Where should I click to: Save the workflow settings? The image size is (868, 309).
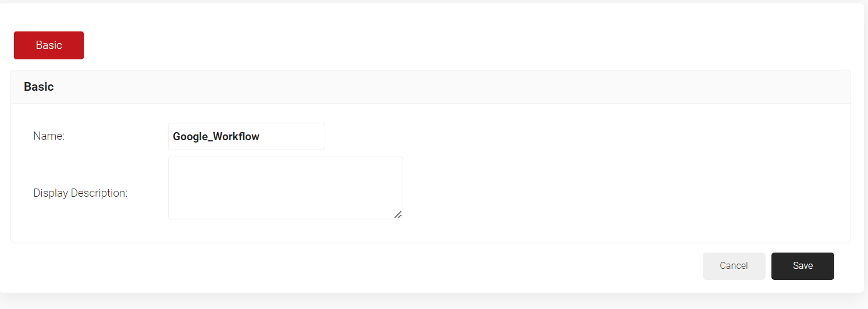click(x=802, y=266)
